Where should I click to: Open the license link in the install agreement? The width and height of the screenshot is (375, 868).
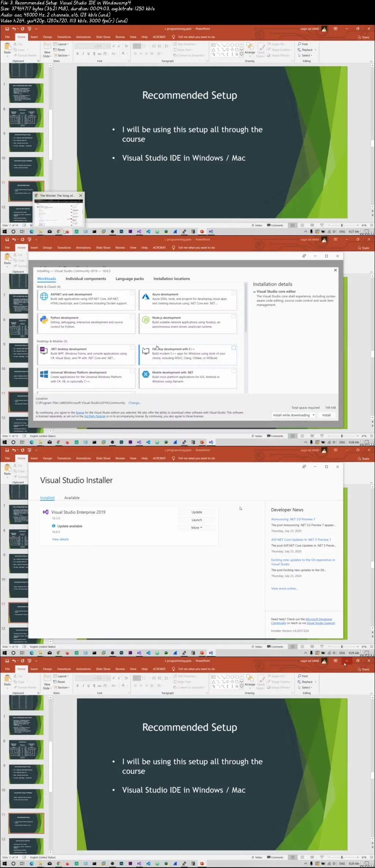tap(80, 413)
